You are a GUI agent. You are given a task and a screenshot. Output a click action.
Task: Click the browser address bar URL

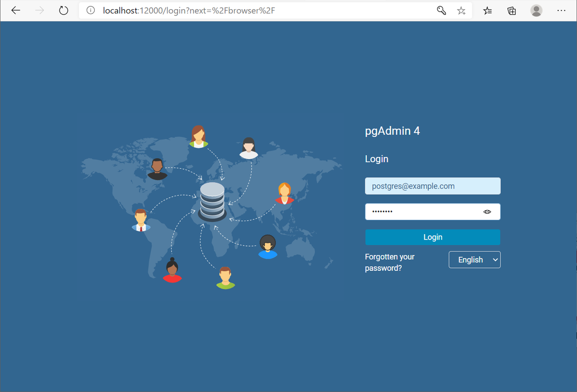pyautogui.click(x=189, y=11)
